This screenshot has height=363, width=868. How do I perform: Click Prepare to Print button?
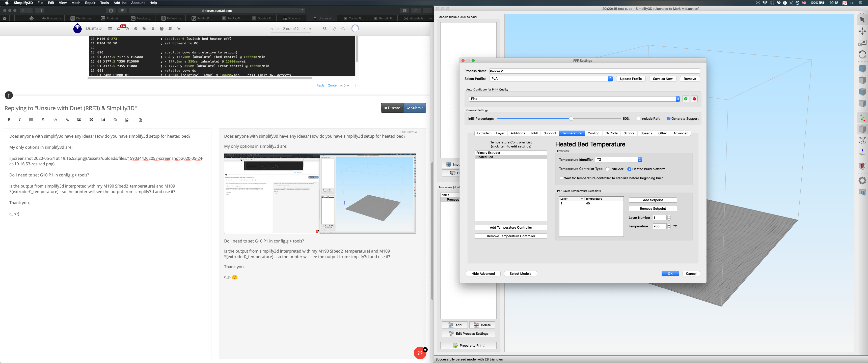468,346
